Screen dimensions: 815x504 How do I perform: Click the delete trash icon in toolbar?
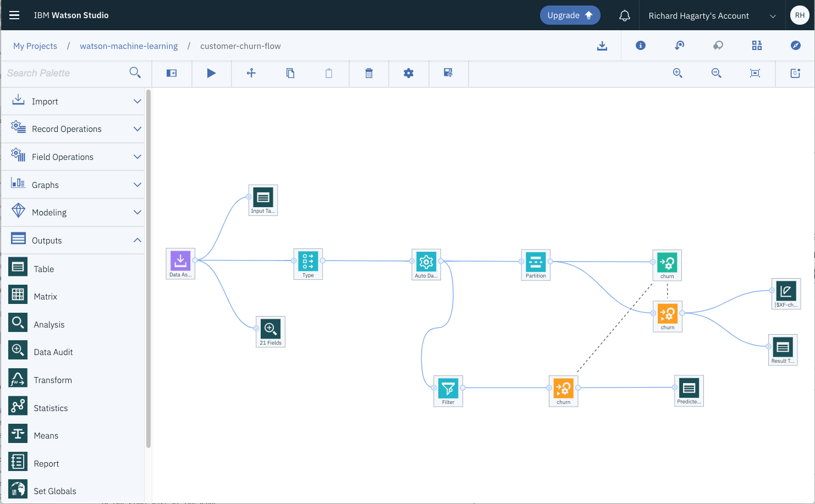(x=369, y=73)
